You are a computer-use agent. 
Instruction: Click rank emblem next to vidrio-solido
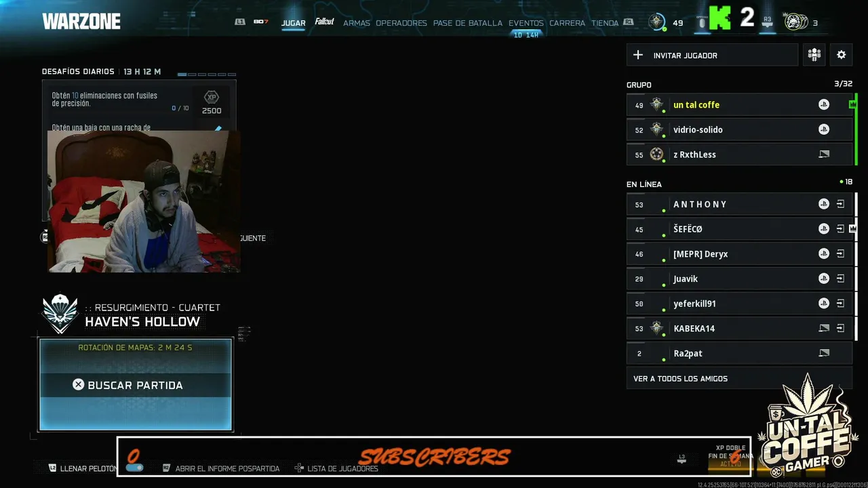(656, 129)
